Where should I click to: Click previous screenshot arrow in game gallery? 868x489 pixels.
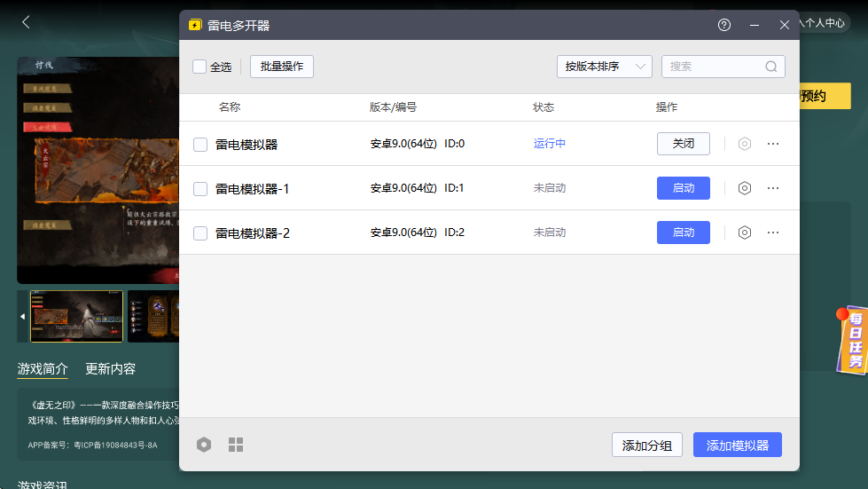23,316
